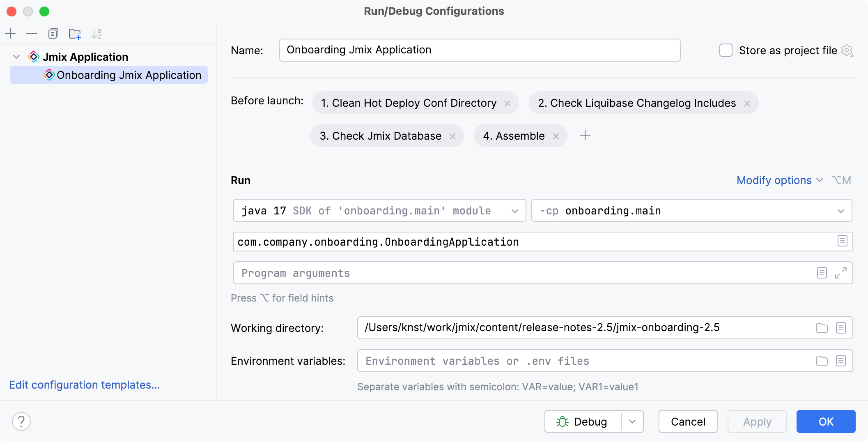The height and width of the screenshot is (442, 868).
Task: Remove Check Jmix Database task
Action: click(452, 136)
